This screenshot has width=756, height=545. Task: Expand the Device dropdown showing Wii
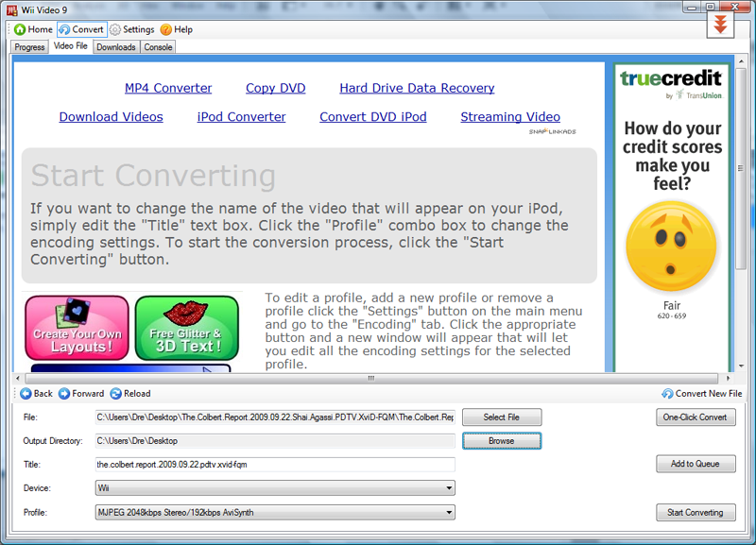[275, 488]
